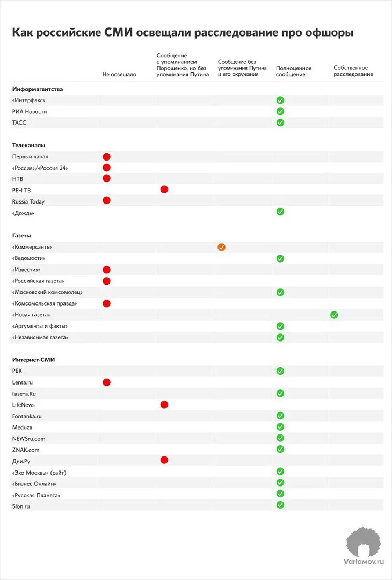
Task: Click the green checkmark in the «Дождь» row
Action: click(x=280, y=212)
